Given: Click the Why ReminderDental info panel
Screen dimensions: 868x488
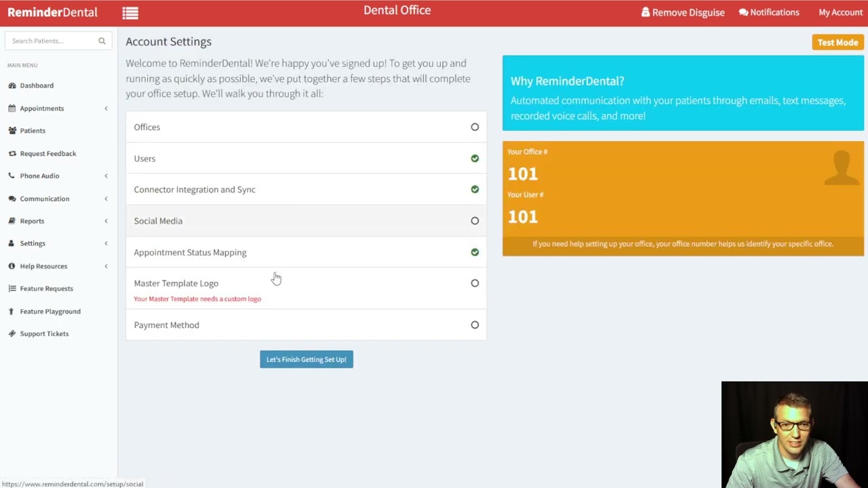Looking at the screenshot, I should click(683, 93).
